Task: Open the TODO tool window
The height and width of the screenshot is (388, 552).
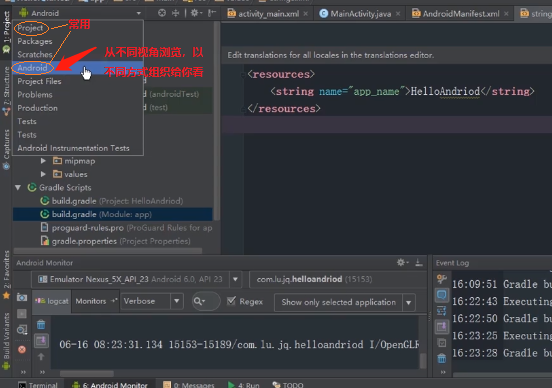Action: (288, 385)
